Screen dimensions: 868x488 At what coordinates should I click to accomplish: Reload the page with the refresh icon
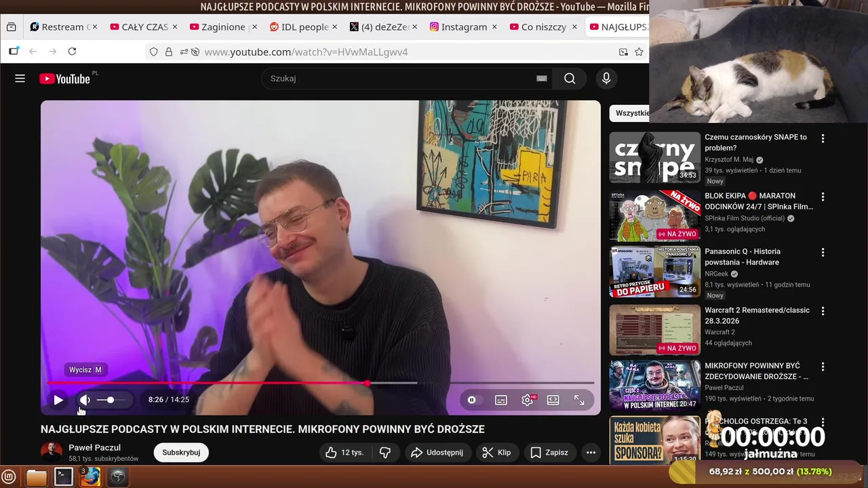[x=72, y=52]
